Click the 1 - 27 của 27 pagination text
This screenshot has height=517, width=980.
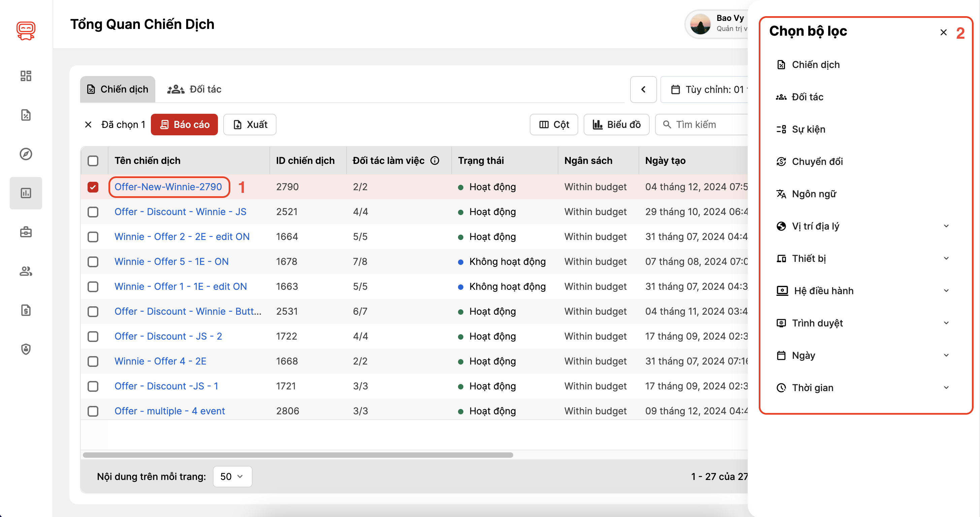tap(719, 476)
